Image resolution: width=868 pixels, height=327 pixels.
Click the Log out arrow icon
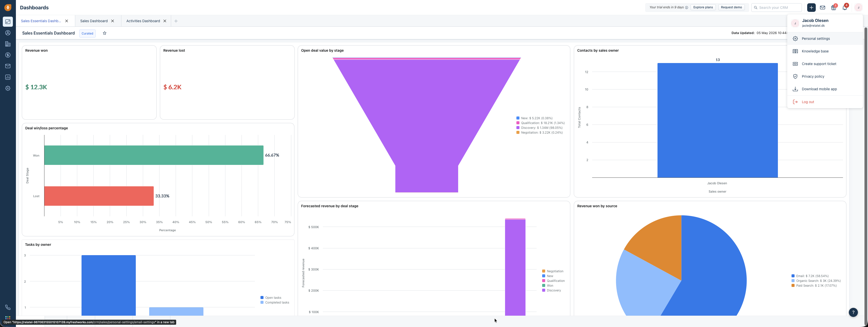click(x=795, y=102)
